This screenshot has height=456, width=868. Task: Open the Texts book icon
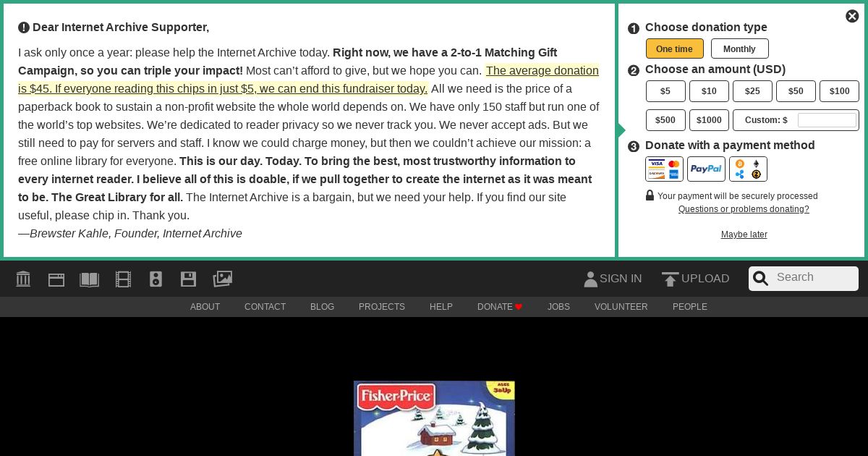89,279
